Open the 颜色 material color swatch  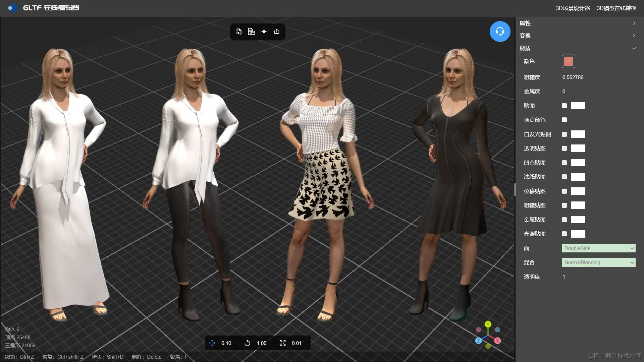(568, 61)
